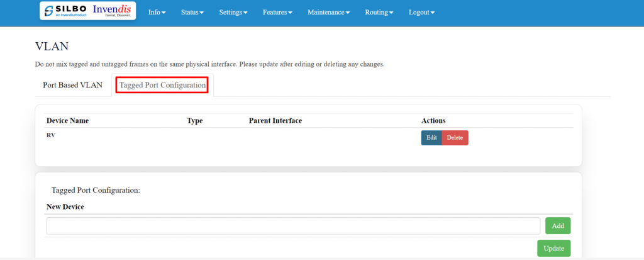Expand the Status menu
The height and width of the screenshot is (260, 644).
[x=192, y=13]
